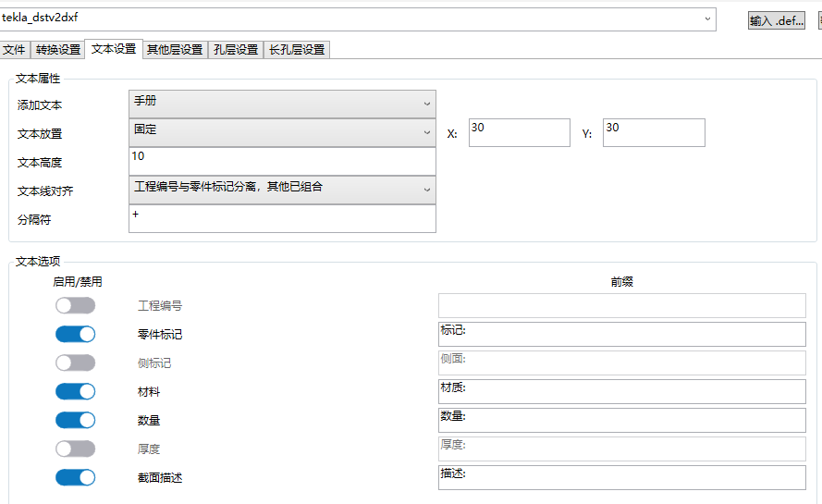Expand the tekla_dstv2dxf settings file dropdown
822x504 pixels.
tap(708, 18)
